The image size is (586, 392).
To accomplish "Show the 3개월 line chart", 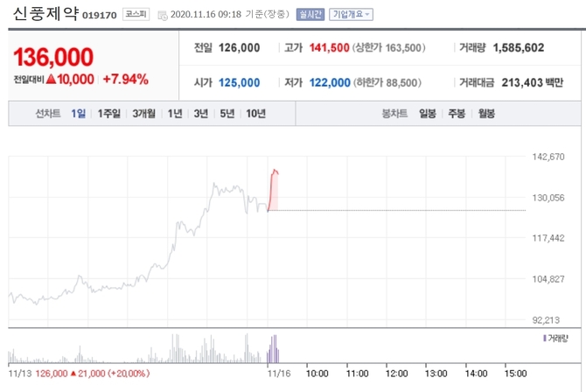I will pyautogui.click(x=143, y=114).
